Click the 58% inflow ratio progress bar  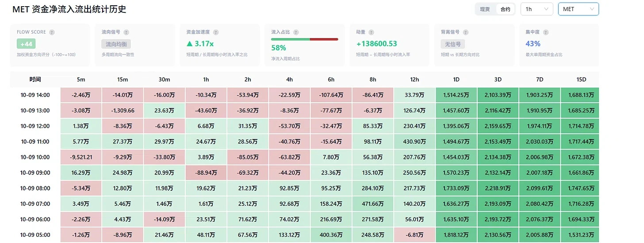(305, 39)
